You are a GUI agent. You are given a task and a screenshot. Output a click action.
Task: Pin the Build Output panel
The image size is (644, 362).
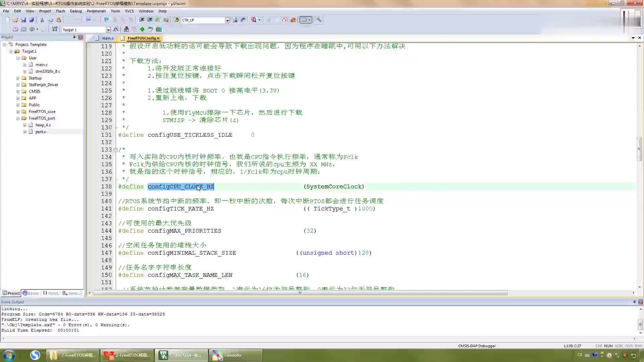[x=634, y=302]
